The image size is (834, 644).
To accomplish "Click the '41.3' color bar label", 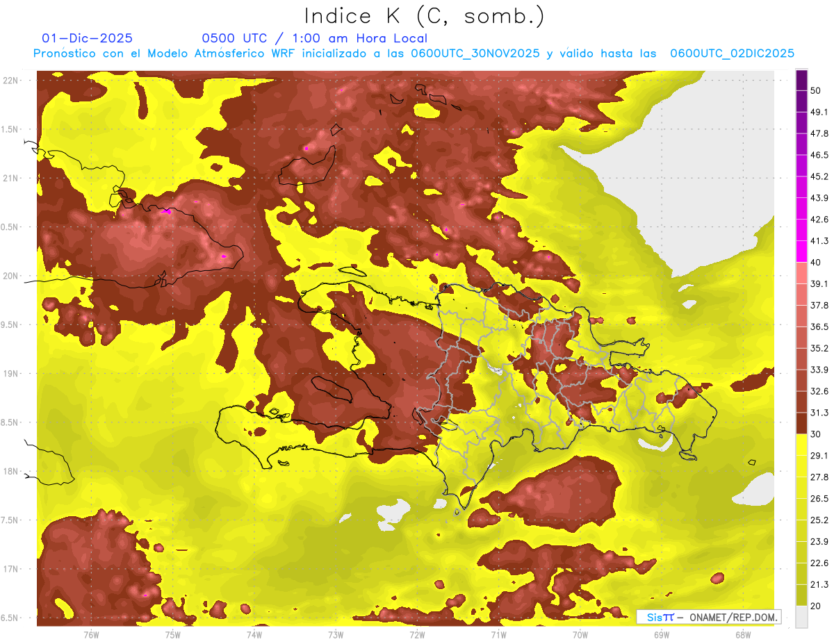I will (819, 241).
